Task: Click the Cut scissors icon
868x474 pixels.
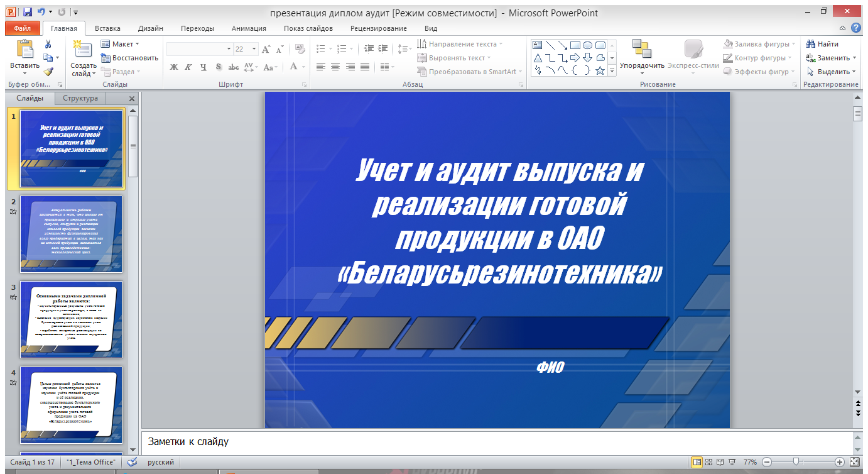Action: pos(48,44)
